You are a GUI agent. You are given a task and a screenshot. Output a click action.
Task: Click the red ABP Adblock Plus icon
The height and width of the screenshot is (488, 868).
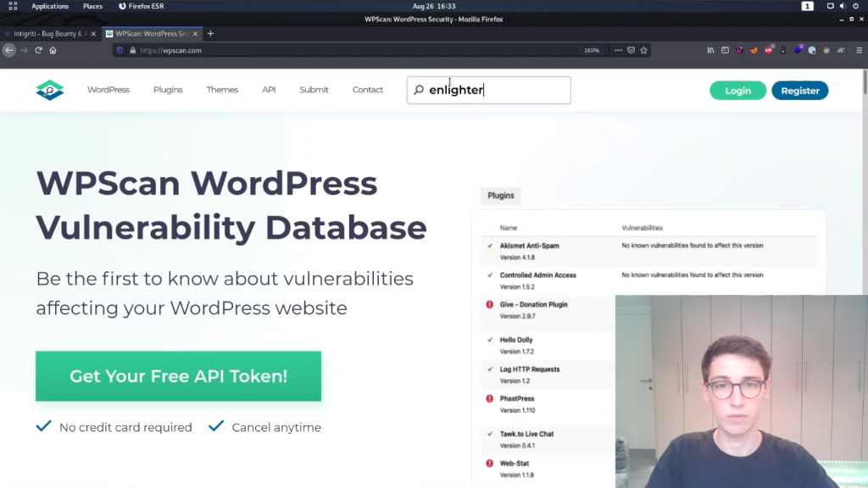(768, 50)
